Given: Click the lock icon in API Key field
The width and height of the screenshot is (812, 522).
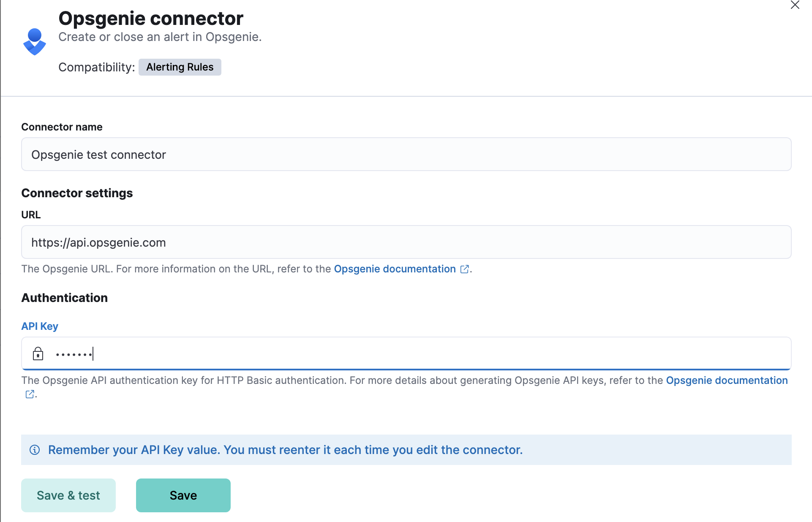Looking at the screenshot, I should 38,353.
